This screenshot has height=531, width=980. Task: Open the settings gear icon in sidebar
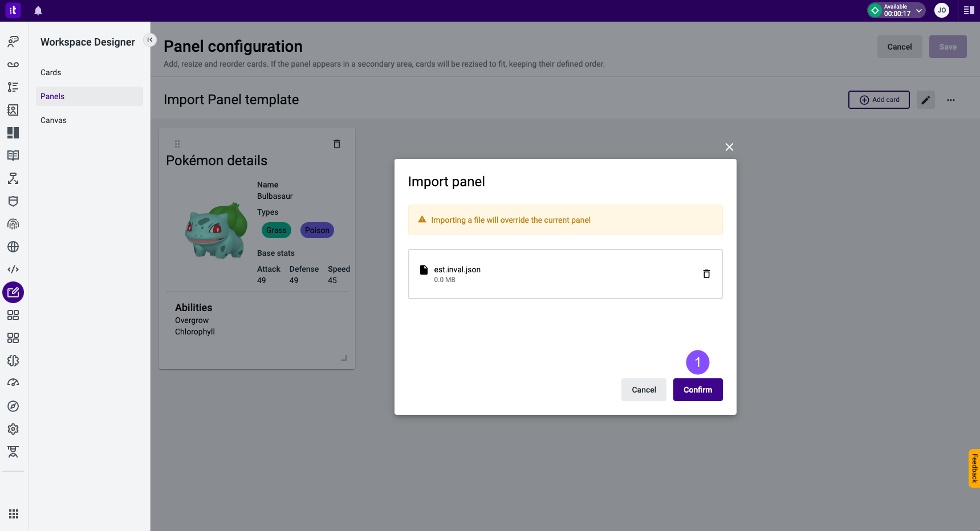click(13, 429)
